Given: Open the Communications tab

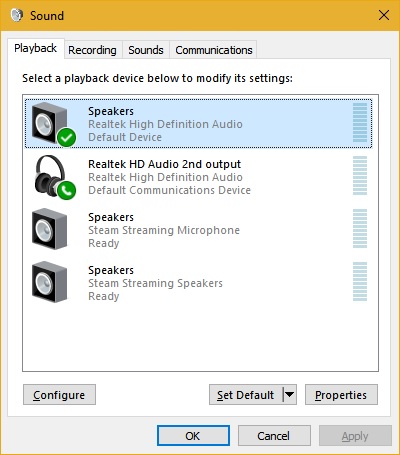Looking at the screenshot, I should pyautogui.click(x=214, y=50).
